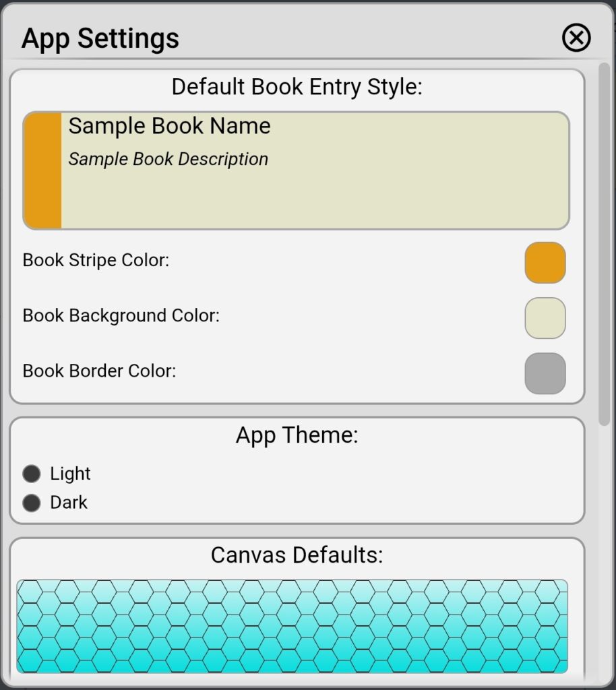Select the Light theme radio button
The width and height of the screenshot is (616, 690).
tap(32, 474)
